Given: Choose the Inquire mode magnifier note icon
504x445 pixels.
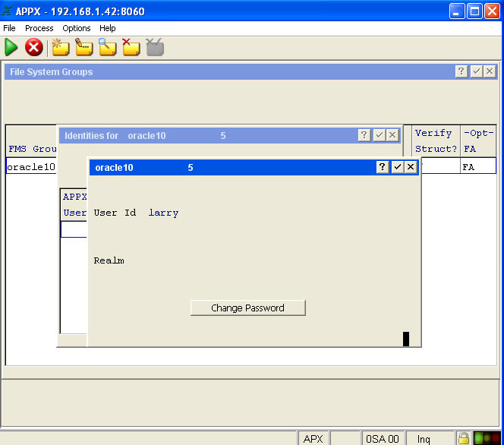Looking at the screenshot, I should 108,48.
